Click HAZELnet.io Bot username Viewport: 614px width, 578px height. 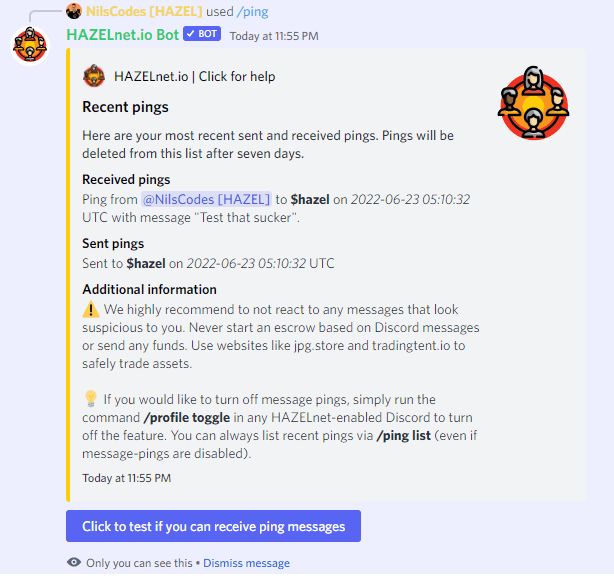123,35
